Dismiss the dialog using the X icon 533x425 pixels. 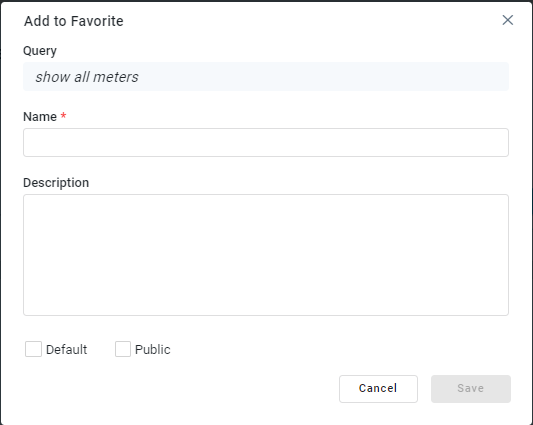pyautogui.click(x=508, y=20)
